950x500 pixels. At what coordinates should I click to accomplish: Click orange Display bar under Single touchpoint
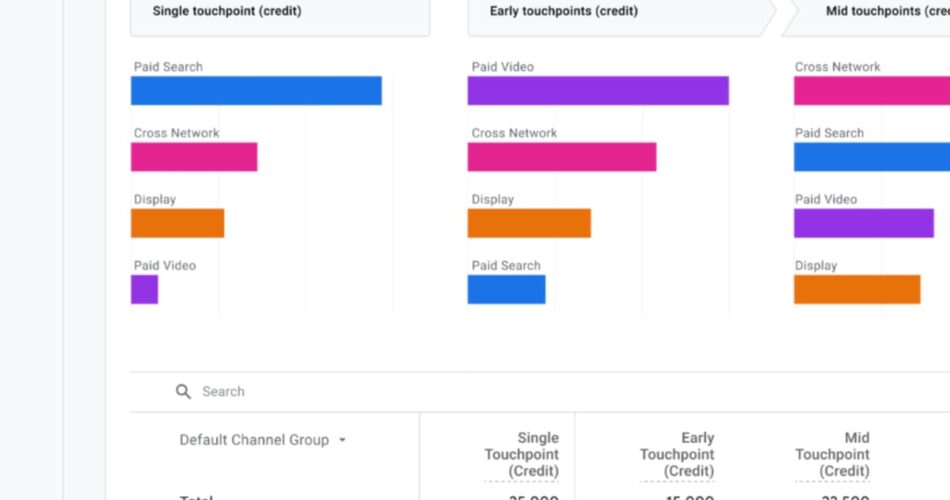177,223
